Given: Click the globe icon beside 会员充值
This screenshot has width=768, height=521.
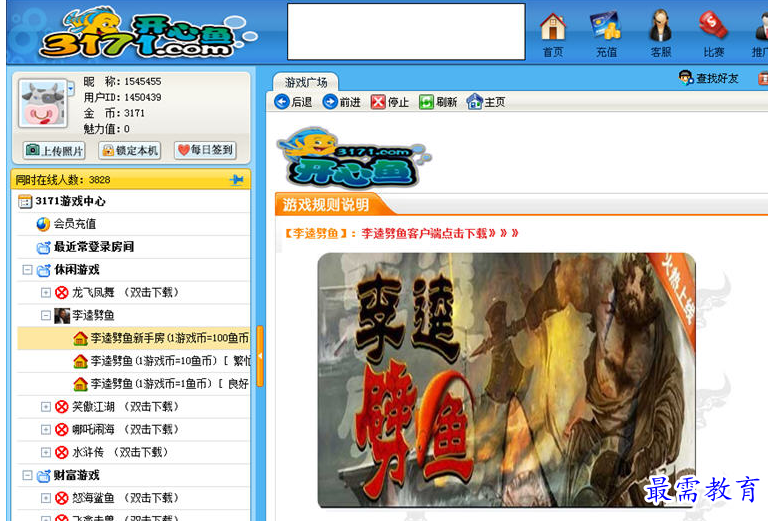Looking at the screenshot, I should click(44, 224).
